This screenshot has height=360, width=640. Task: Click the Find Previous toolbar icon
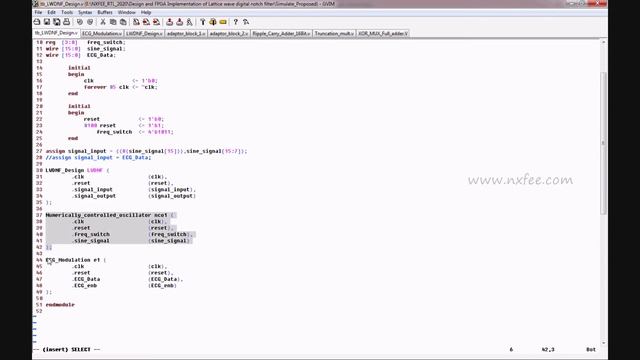[156, 22]
